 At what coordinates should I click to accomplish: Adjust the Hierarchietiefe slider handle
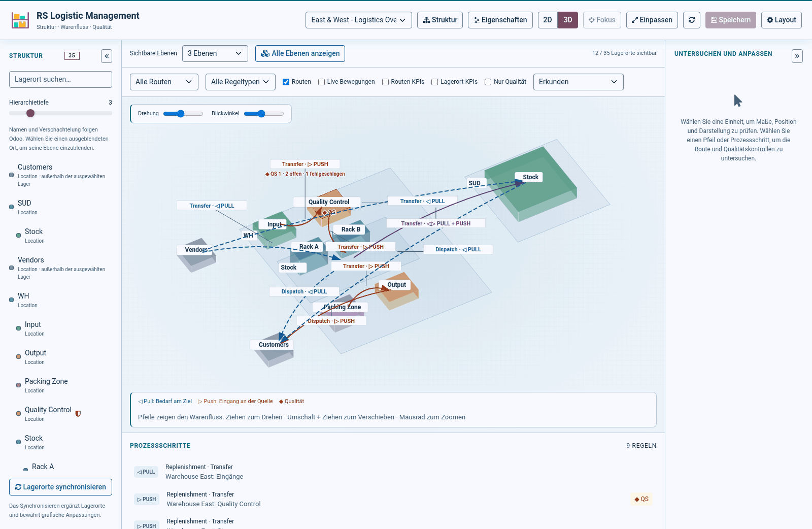[x=30, y=113]
